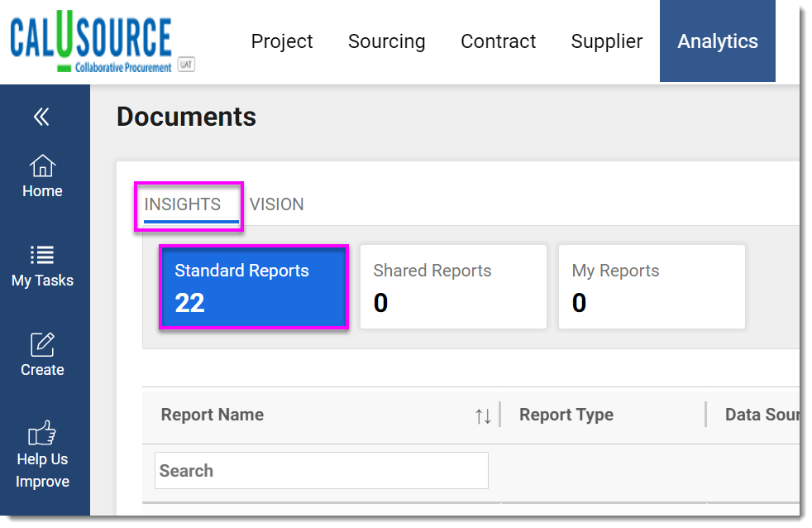Click the Report Name search field
Screen dimensions: 812x528
(321, 470)
